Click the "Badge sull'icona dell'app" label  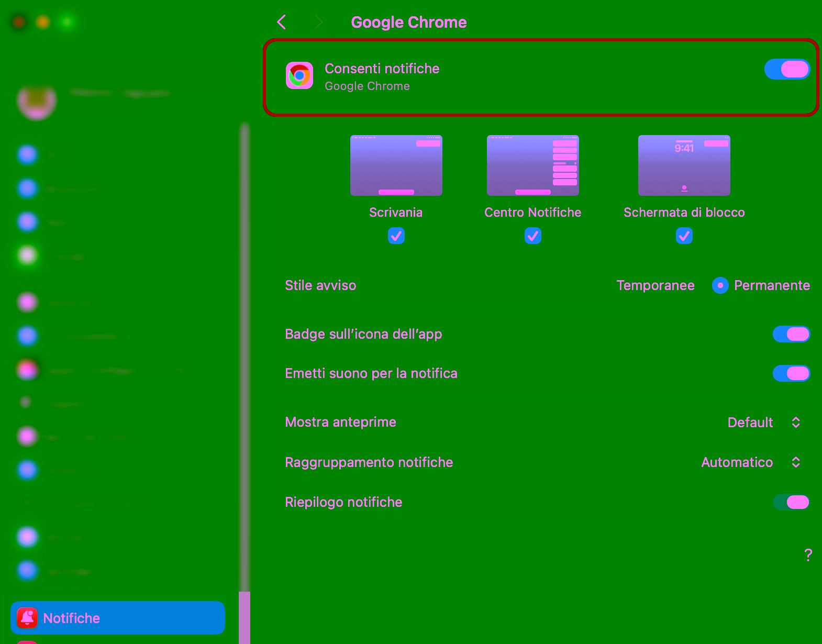point(363,334)
